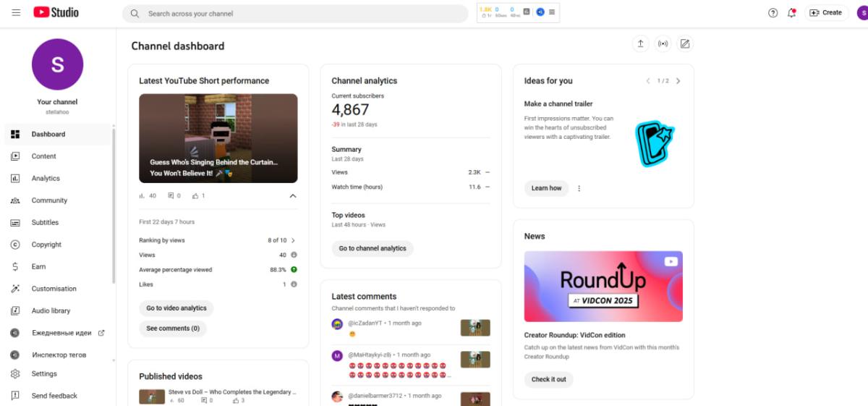This screenshot has width=868, height=406.
Task: Open Earn in the sidebar
Action: click(x=59, y=266)
